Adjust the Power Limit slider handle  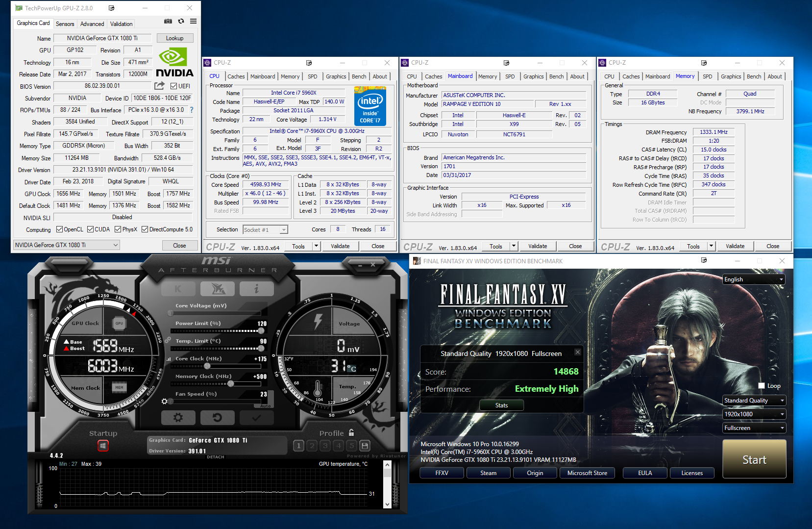tap(262, 331)
